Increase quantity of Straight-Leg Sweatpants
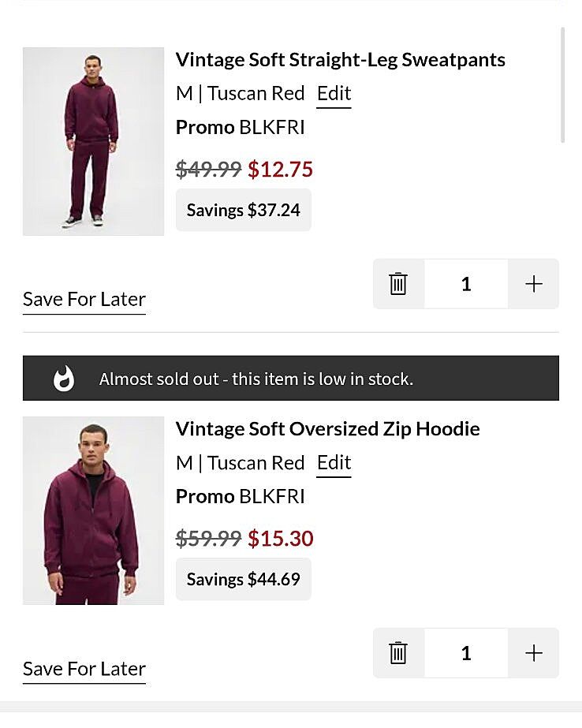The height and width of the screenshot is (728, 582). tap(534, 284)
